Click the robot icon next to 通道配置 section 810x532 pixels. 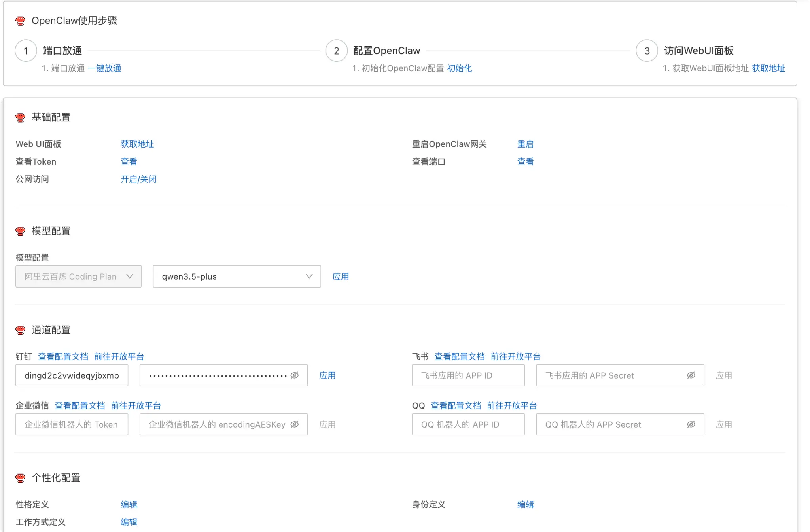pos(20,329)
